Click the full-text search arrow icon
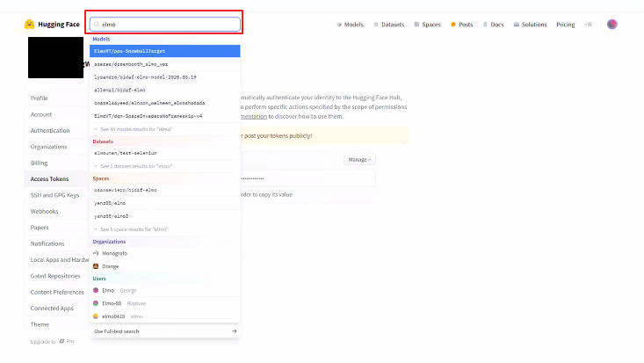The image size is (644, 363). pyautogui.click(x=234, y=331)
